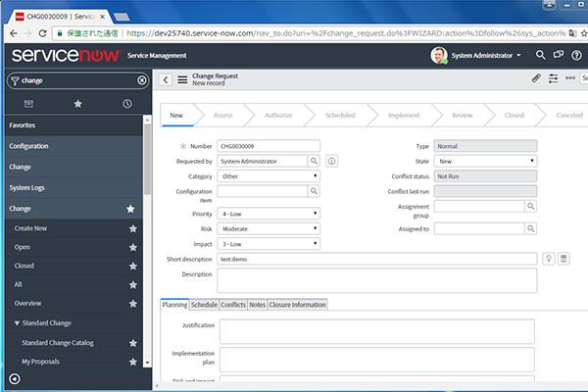Open the global search magnifier
The width and height of the screenshot is (588, 392).
(540, 55)
